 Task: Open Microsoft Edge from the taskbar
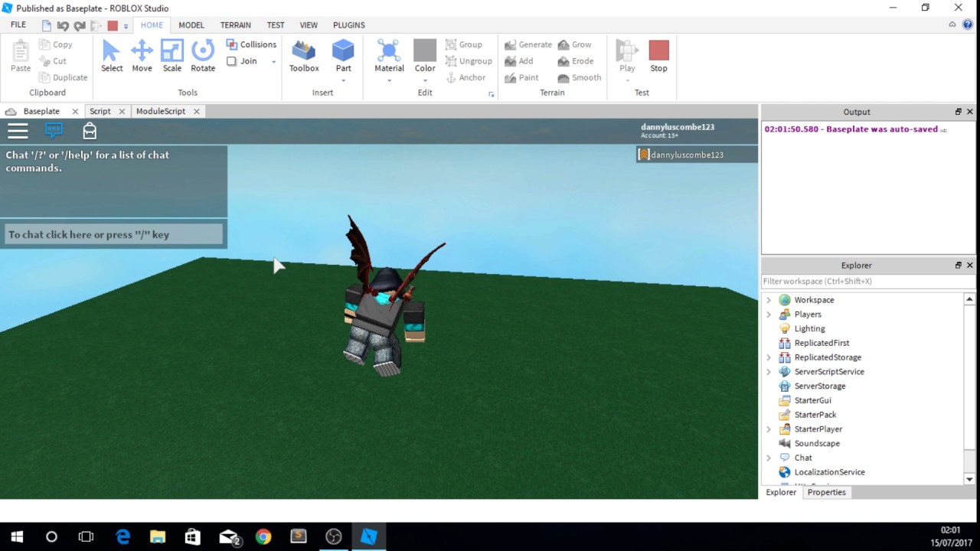click(122, 536)
